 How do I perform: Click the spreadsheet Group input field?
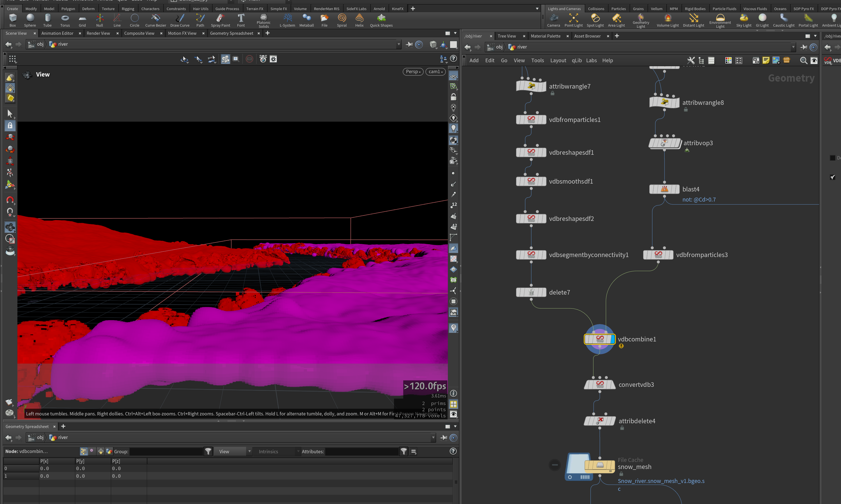pyautogui.click(x=166, y=451)
